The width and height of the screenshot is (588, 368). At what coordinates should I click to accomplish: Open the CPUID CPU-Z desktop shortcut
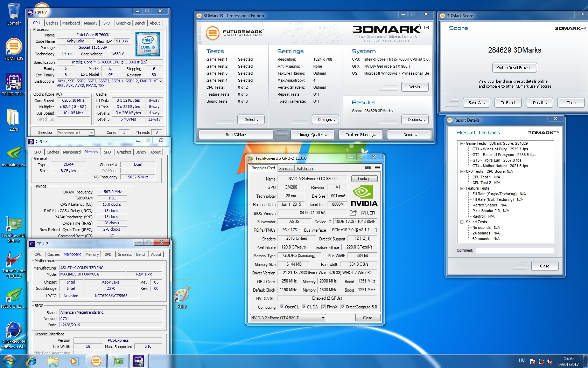tap(14, 84)
